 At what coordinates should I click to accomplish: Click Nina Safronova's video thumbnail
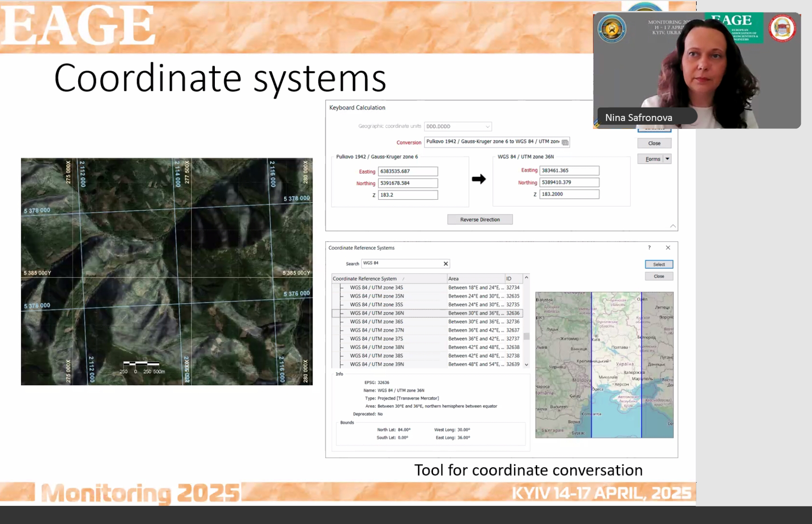696,71
